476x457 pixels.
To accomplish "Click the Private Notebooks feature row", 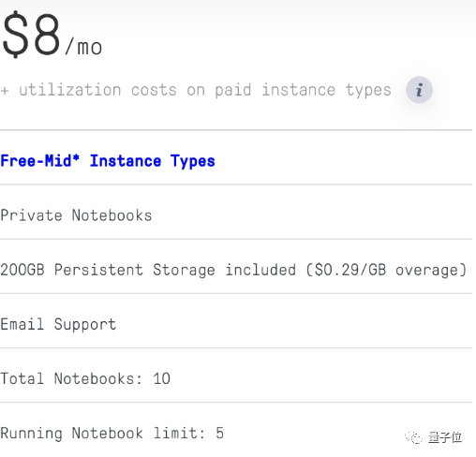I will tap(236, 213).
